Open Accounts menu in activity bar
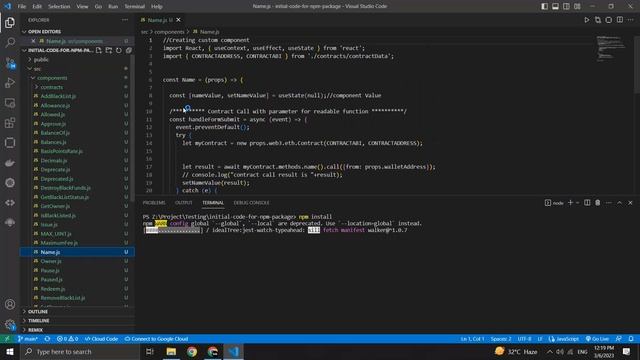The width and height of the screenshot is (640, 360). [10, 304]
